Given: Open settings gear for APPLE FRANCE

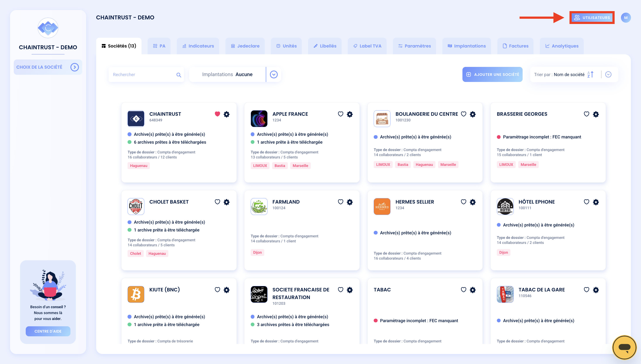Looking at the screenshot, I should (350, 114).
